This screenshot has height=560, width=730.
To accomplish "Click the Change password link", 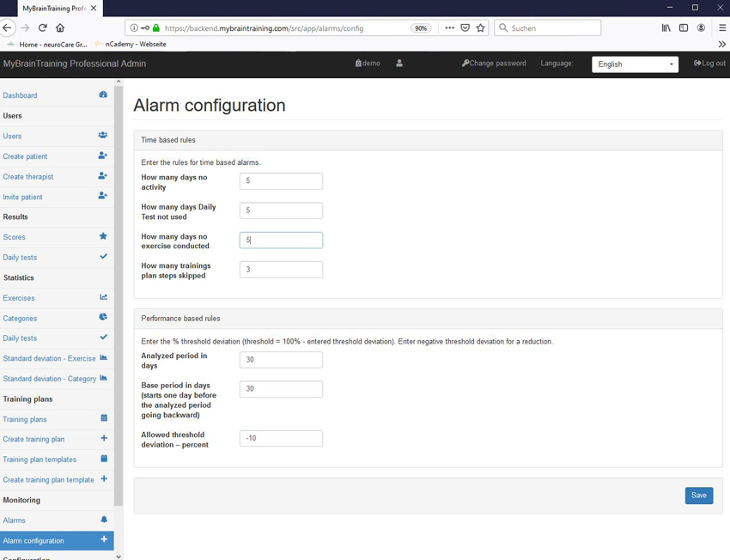I will 494,64.
